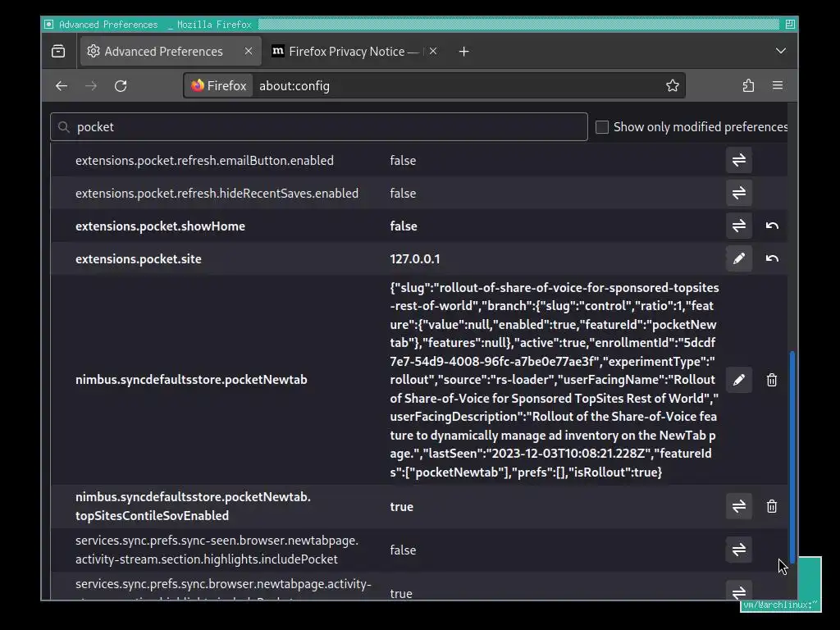Image resolution: width=840 pixels, height=630 pixels.
Task: Select extensions.pocket.refresh.emailButton.enabled name
Action: pyautogui.click(x=204, y=161)
